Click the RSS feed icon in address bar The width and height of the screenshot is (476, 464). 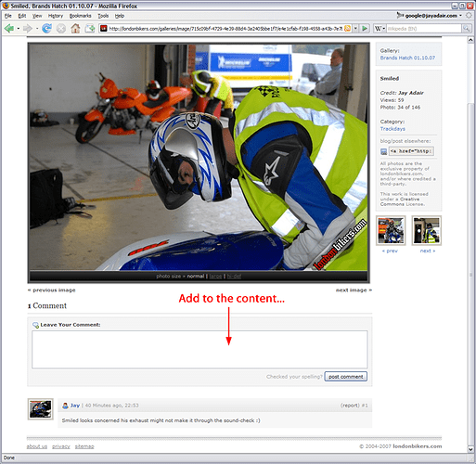point(347,29)
